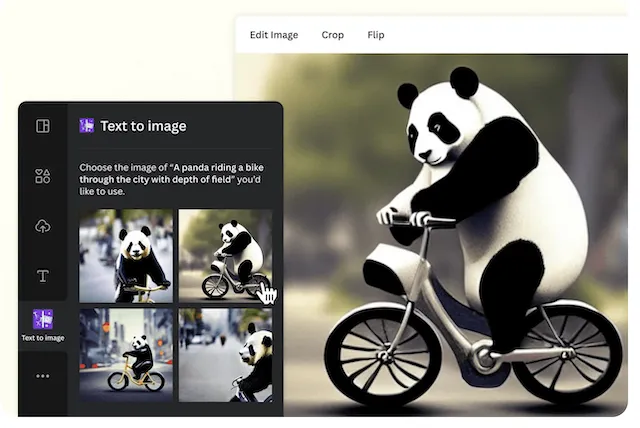Open the Design templates layout icon
The image size is (640, 428).
click(x=42, y=126)
